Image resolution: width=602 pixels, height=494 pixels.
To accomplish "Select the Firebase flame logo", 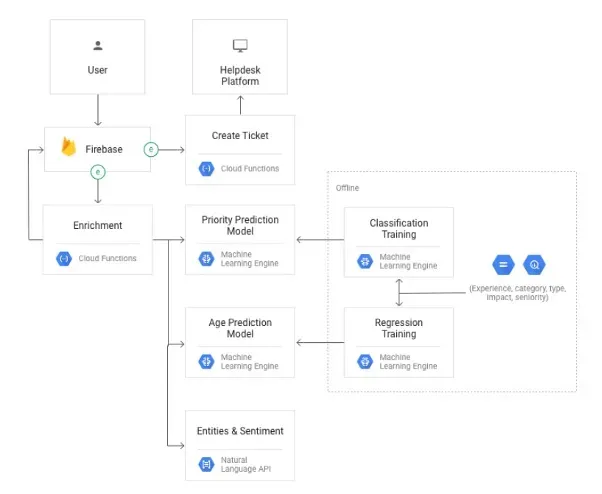I will click(69, 148).
